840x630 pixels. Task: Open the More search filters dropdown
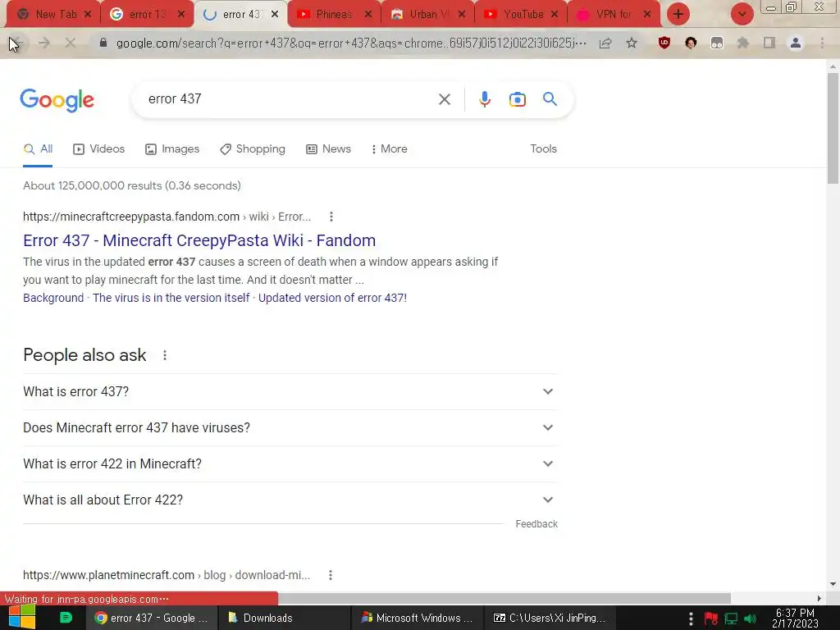(x=390, y=149)
